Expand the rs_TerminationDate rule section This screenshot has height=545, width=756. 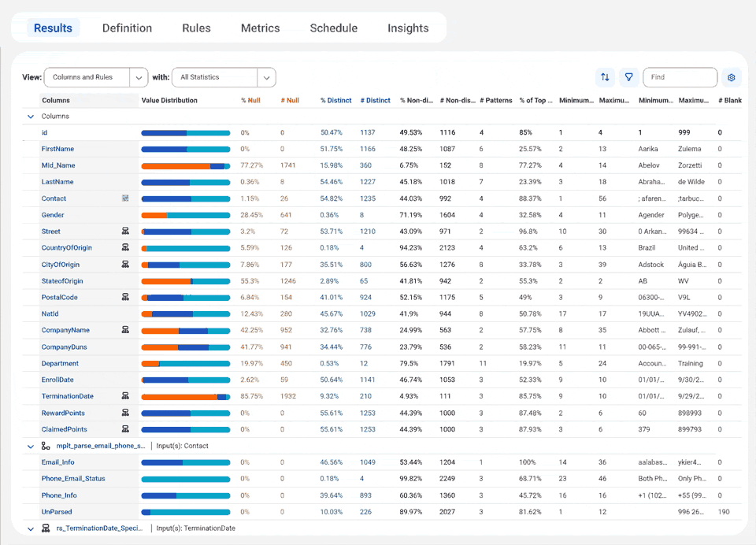[30, 528]
